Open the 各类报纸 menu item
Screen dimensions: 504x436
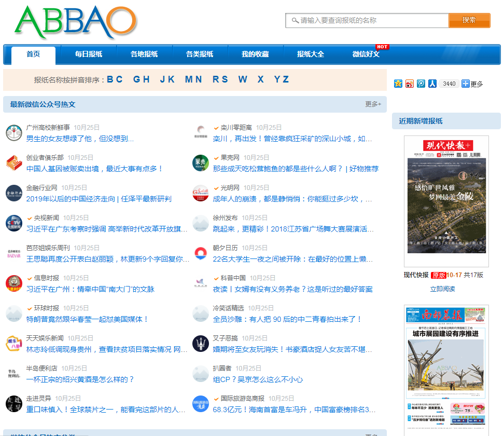point(200,55)
